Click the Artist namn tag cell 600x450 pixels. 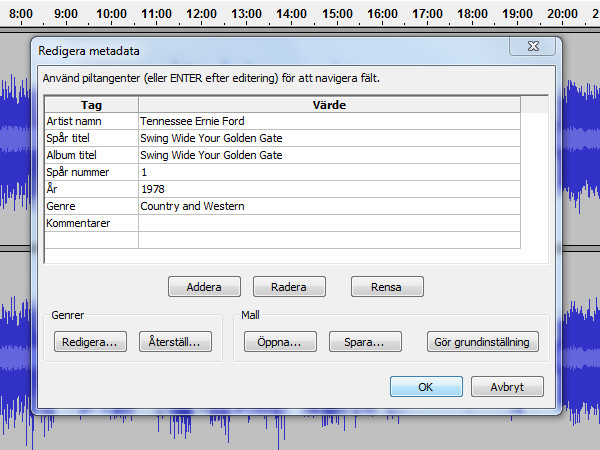[91, 121]
